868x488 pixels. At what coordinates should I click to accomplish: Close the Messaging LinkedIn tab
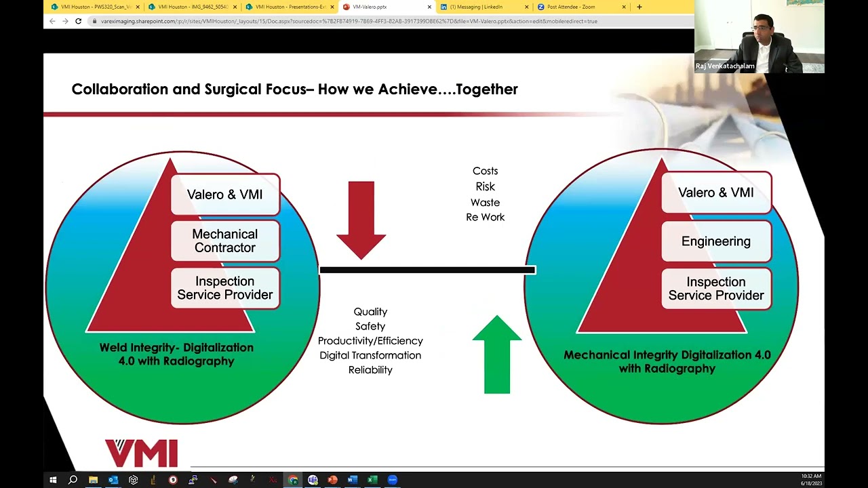[x=526, y=7]
